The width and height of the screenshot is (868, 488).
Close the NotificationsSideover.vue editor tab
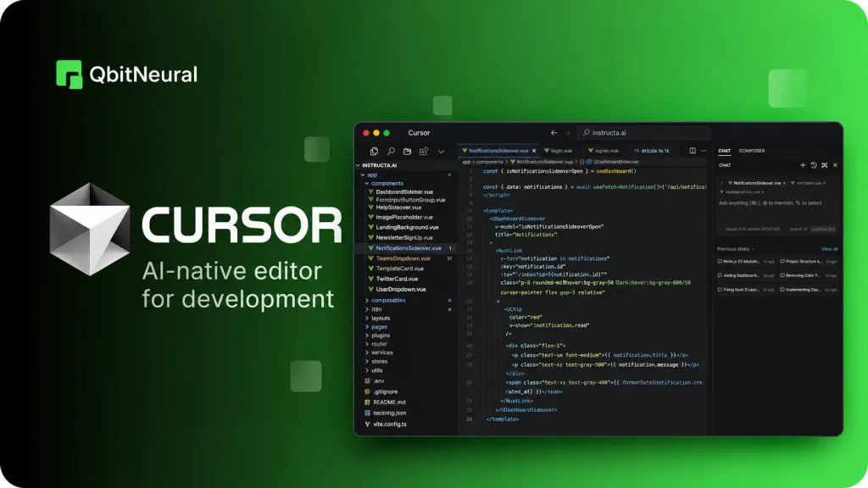[534, 151]
